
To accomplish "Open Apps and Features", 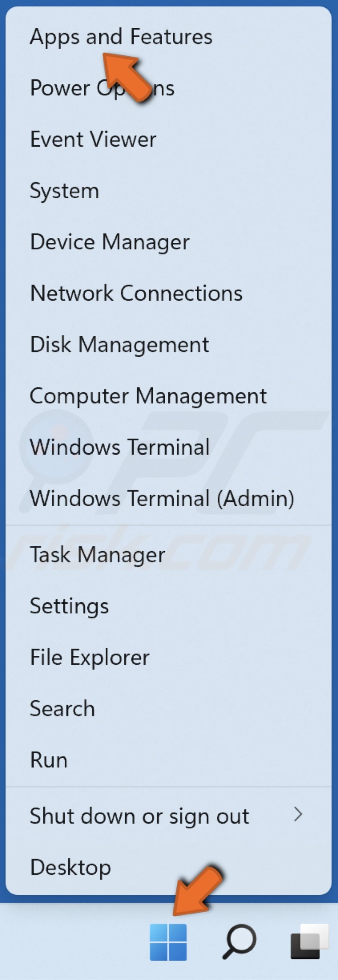I will pyautogui.click(x=121, y=36).
